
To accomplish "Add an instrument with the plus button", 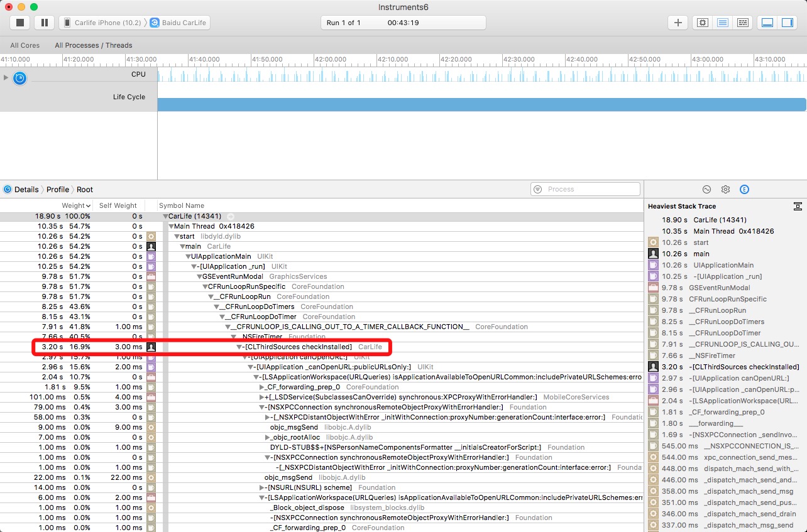I will pyautogui.click(x=678, y=23).
